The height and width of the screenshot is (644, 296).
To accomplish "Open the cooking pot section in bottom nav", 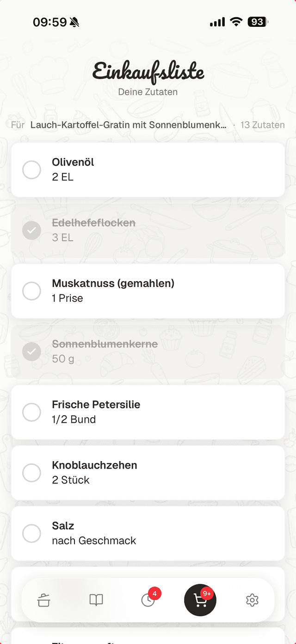I will click(x=43, y=600).
